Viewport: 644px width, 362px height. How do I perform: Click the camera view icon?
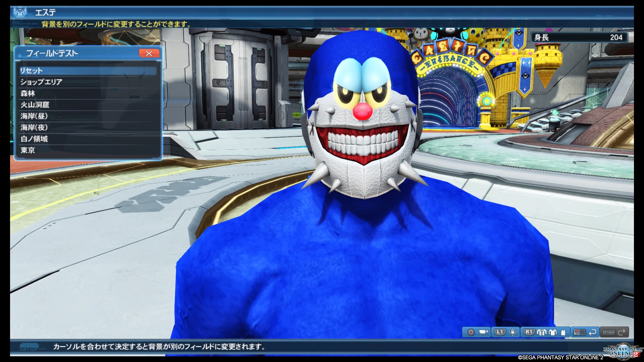coord(483,332)
